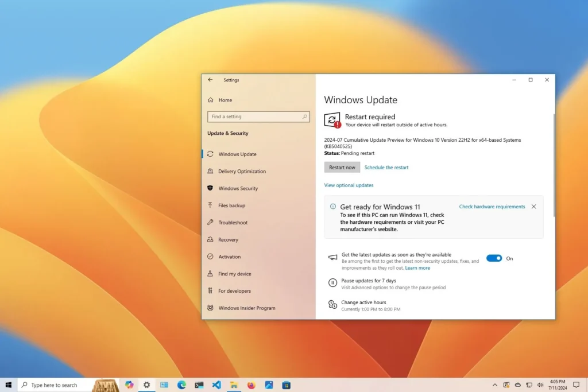
Task: Click the Learn more link
Action: coord(417,268)
